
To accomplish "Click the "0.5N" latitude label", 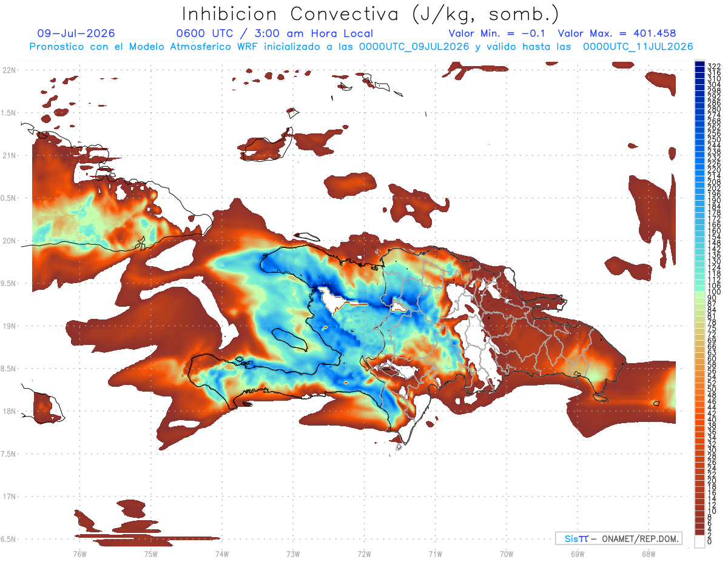I will coord(9,198).
